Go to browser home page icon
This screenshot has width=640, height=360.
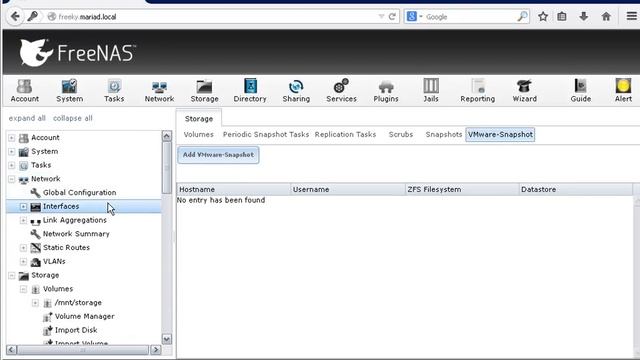(x=606, y=16)
